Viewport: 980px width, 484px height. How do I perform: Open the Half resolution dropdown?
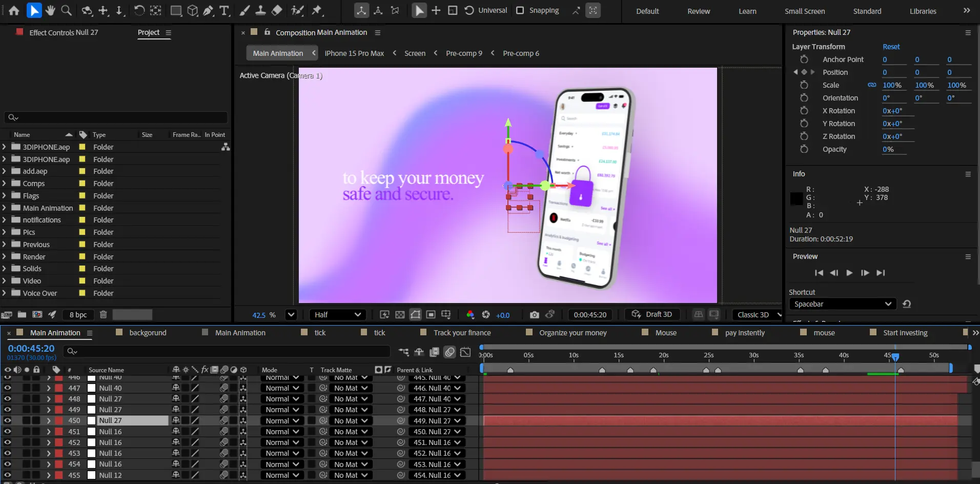tap(337, 315)
